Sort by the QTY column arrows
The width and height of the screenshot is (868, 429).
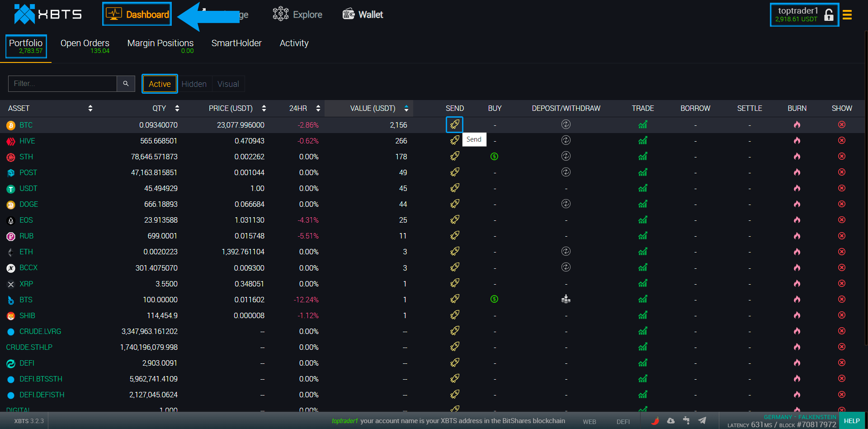pos(177,108)
